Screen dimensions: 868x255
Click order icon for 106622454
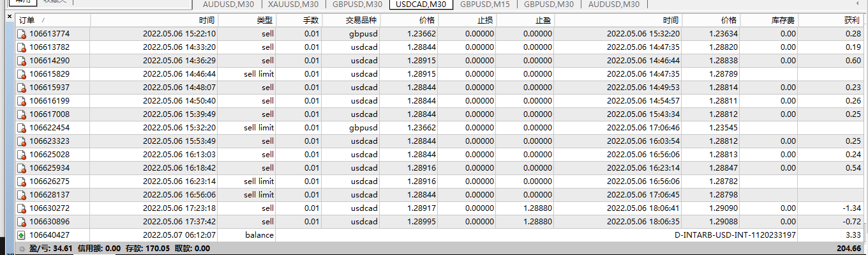22,128
